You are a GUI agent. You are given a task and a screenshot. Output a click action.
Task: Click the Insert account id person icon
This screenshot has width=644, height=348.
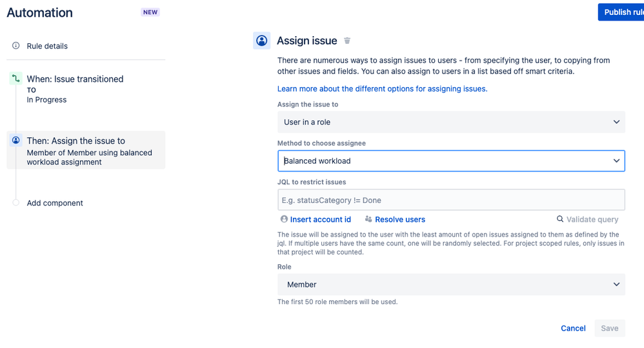click(x=284, y=219)
